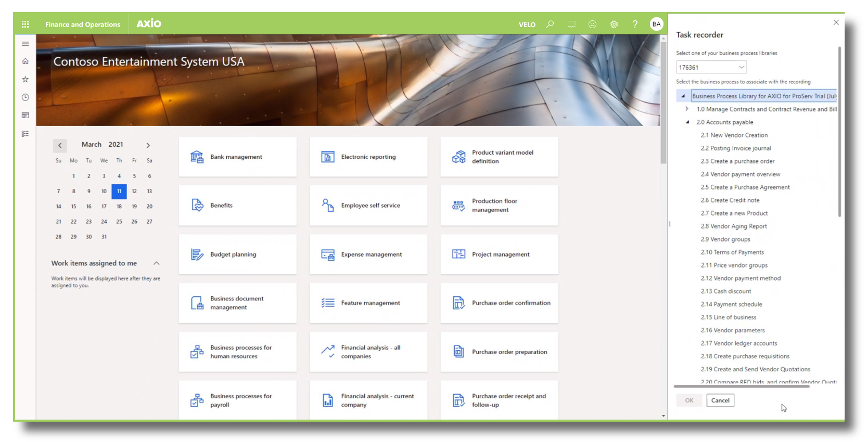868x442 pixels.
Task: Go to next month in calendar
Action: [148, 145]
